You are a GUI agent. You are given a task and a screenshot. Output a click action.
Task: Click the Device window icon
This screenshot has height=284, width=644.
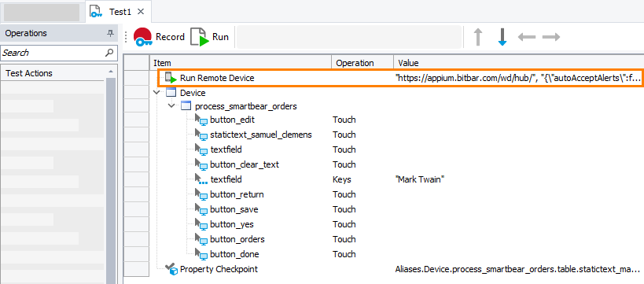point(171,93)
